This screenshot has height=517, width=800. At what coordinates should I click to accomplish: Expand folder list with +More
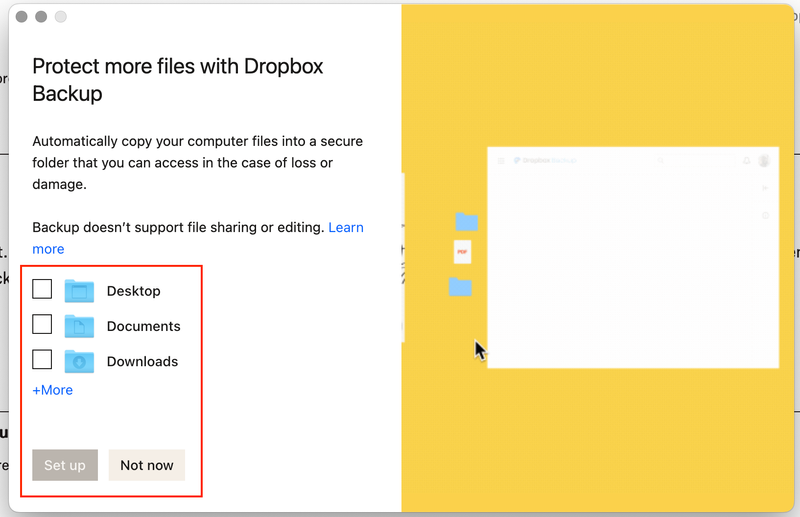53,390
